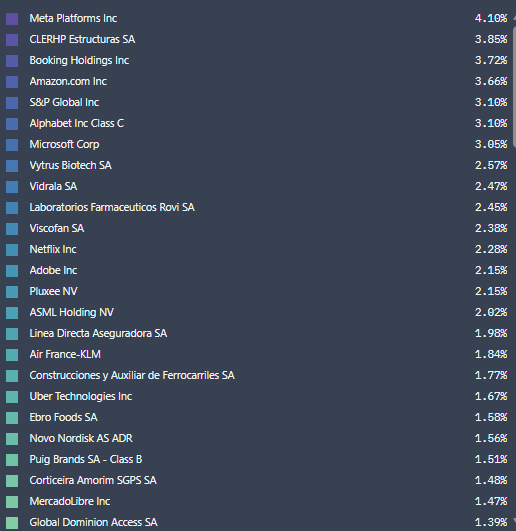Click the 2.28% weight value
This screenshot has height=531, width=516.
click(491, 249)
